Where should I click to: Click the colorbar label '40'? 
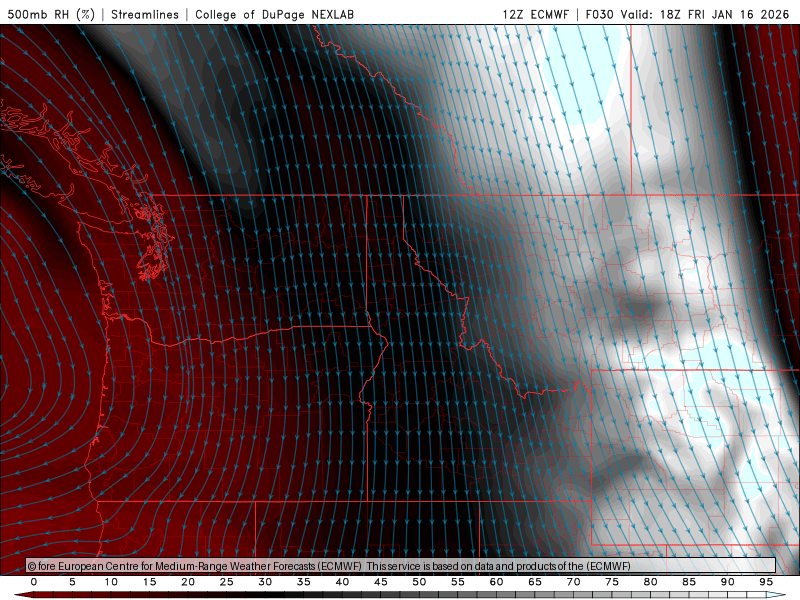coord(342,582)
